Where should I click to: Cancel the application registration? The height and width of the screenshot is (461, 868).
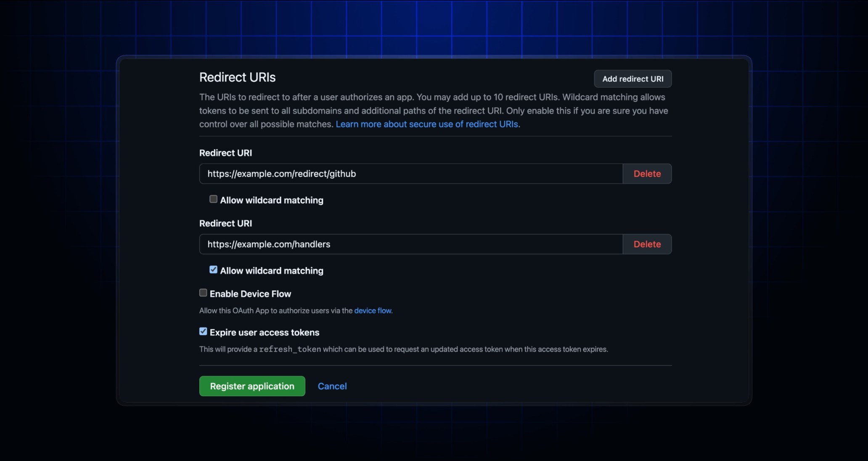332,386
